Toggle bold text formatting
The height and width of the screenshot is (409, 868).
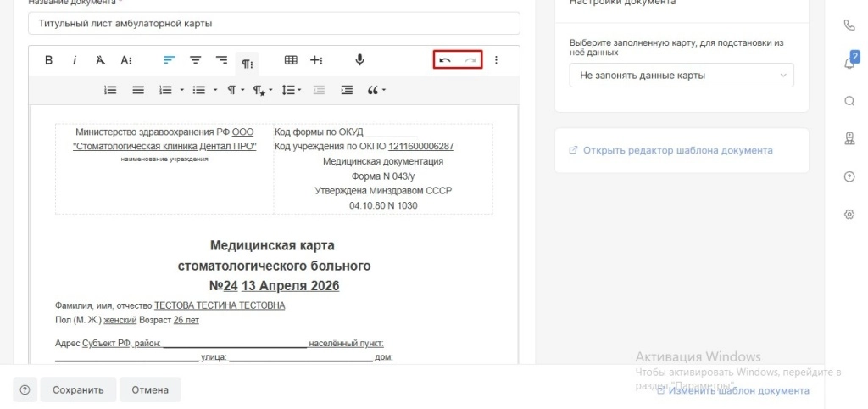pyautogui.click(x=48, y=60)
